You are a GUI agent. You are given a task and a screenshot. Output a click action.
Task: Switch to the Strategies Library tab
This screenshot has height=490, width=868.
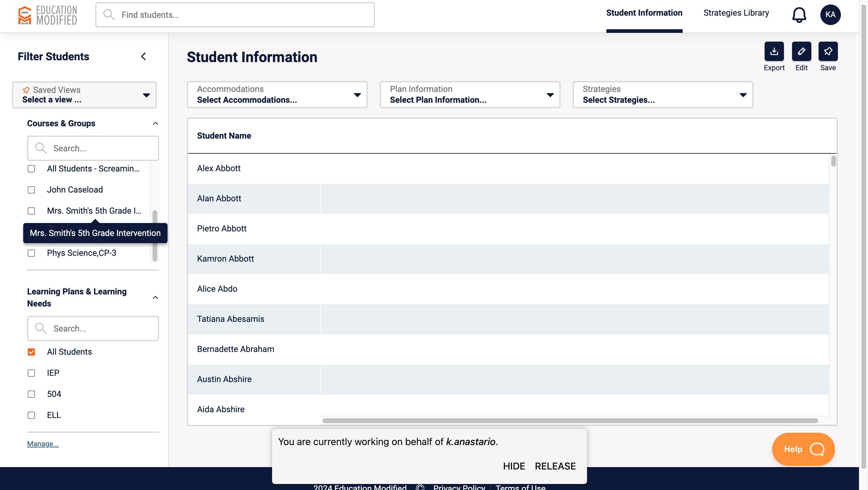pos(736,13)
